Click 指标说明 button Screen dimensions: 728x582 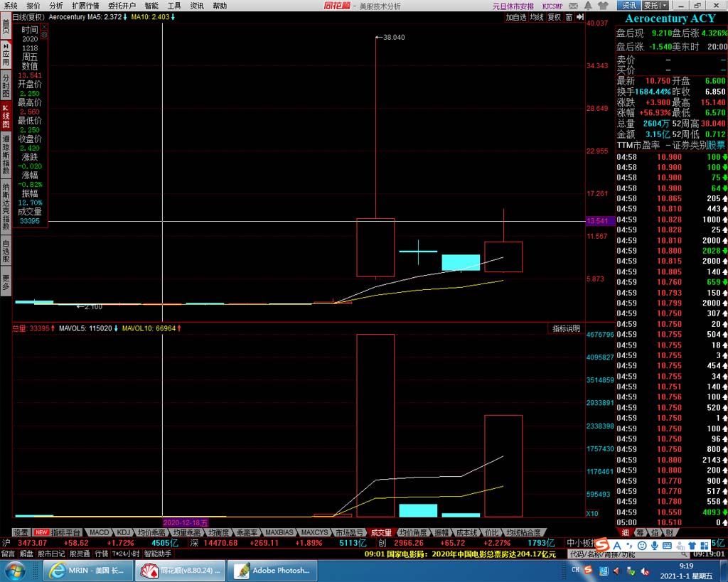566,328
